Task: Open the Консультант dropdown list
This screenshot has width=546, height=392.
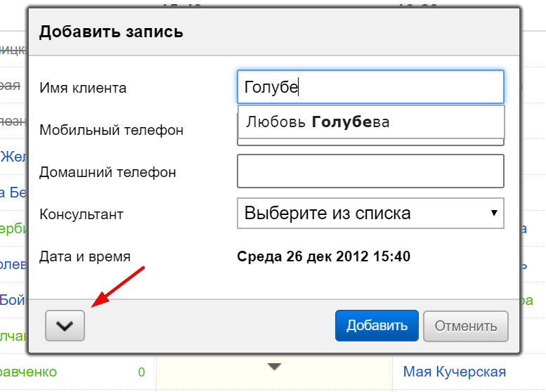Action: click(x=370, y=213)
